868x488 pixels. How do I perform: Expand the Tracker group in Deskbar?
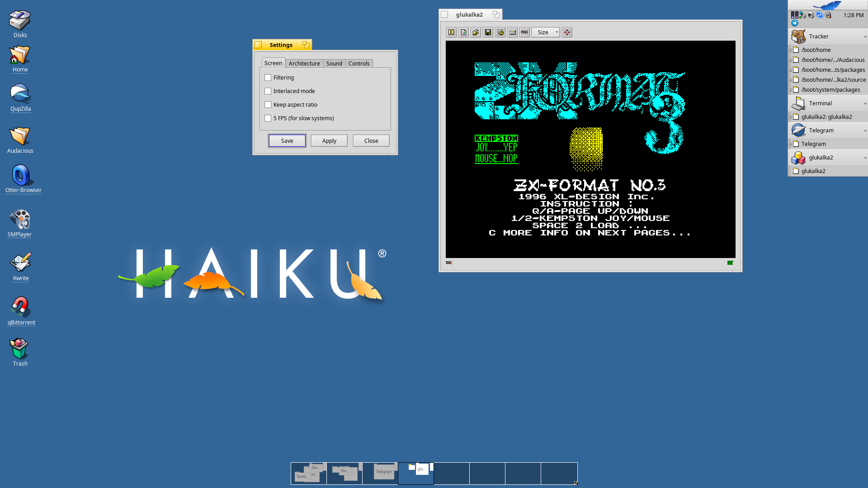865,37
